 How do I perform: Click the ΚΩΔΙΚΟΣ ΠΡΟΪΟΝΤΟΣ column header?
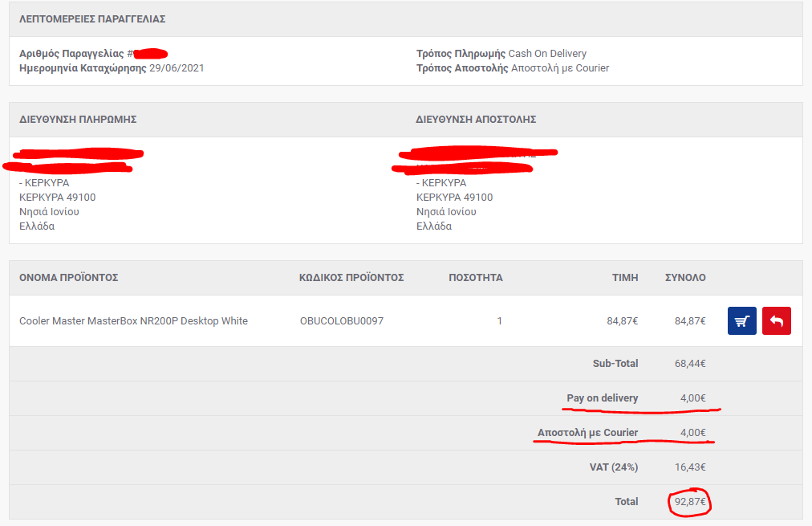point(351,277)
